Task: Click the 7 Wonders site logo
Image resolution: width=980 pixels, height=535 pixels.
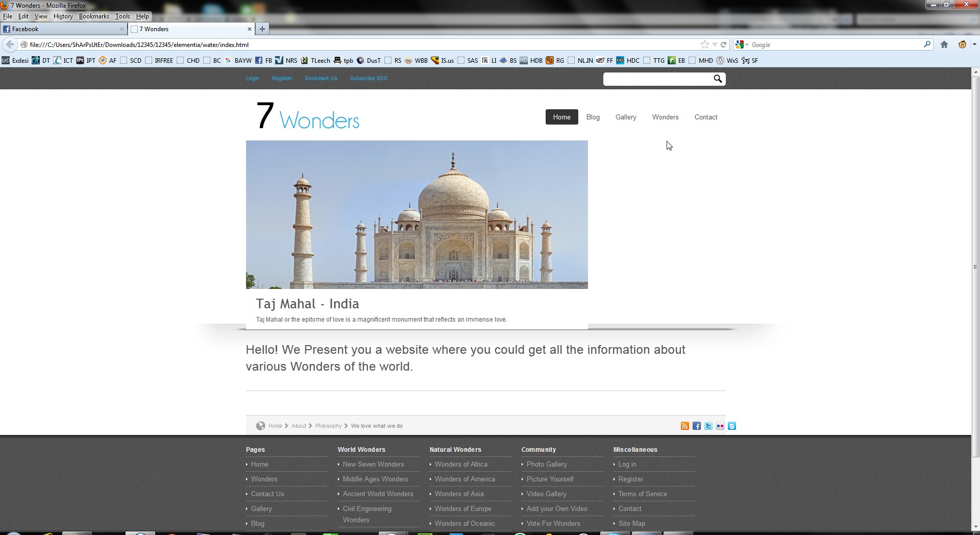Action: 308,116
